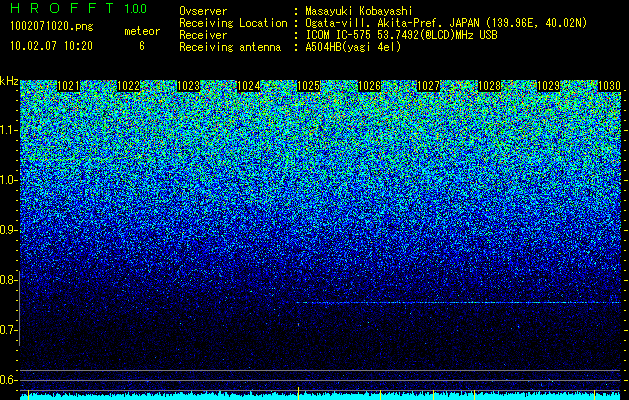The height and width of the screenshot is (400, 629).
Task: Click the 1026 time label
Action: click(x=369, y=86)
